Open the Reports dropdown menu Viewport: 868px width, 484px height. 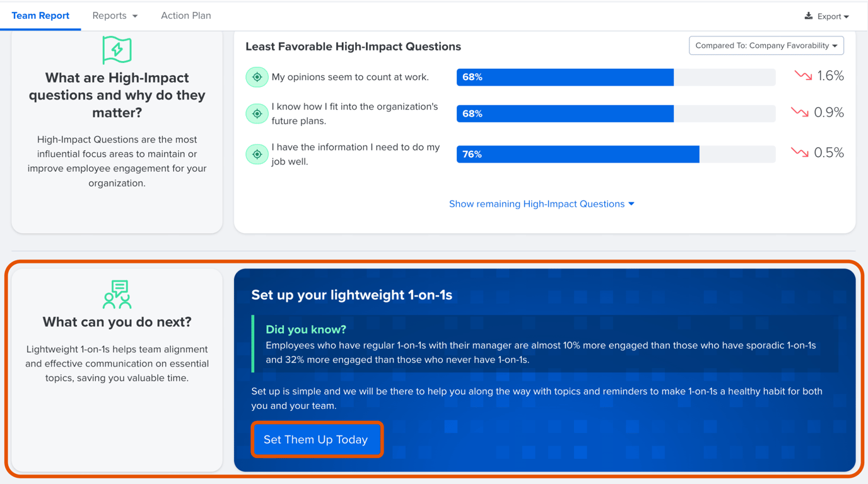tap(115, 16)
